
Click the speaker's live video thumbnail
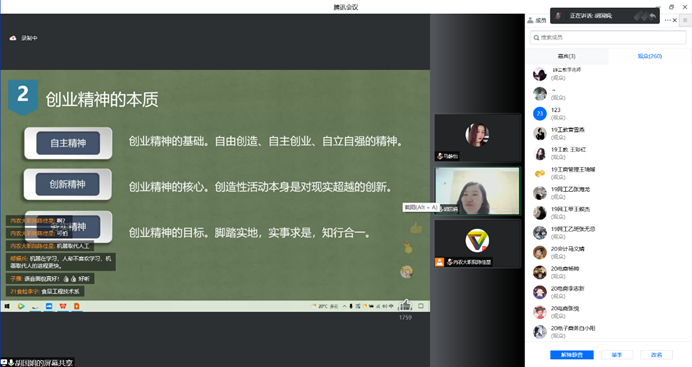coord(477,191)
